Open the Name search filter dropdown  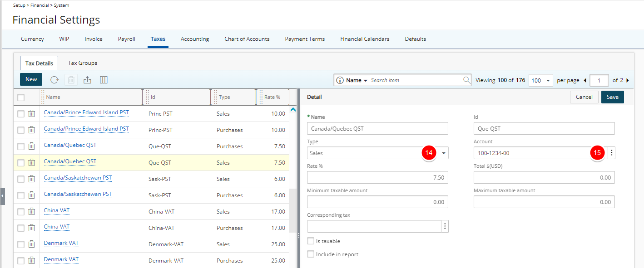[357, 80]
